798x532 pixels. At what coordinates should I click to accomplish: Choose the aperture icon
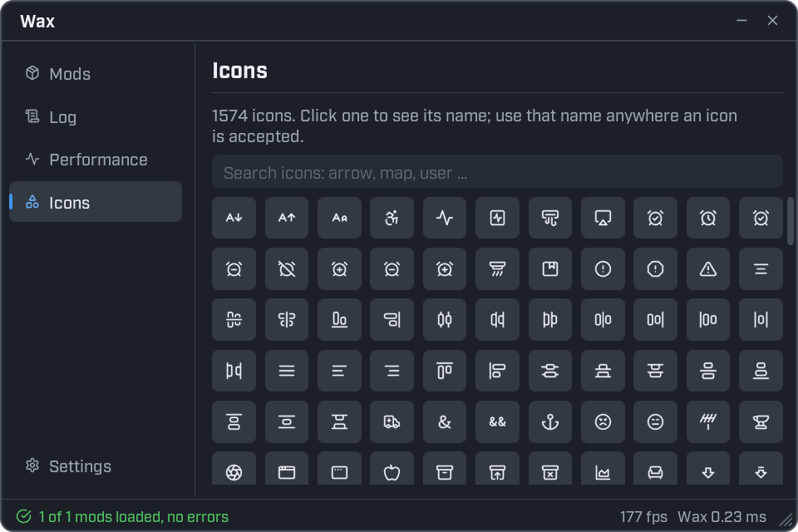tap(234, 468)
